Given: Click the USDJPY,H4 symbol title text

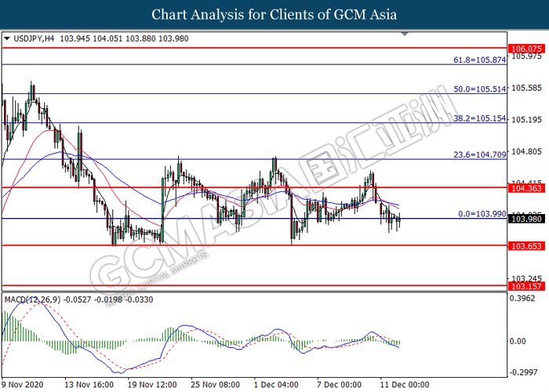Looking at the screenshot, I should (33, 37).
